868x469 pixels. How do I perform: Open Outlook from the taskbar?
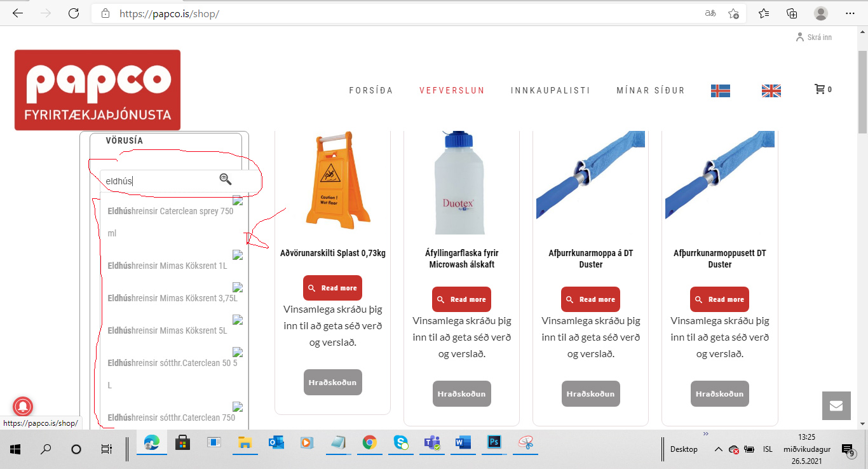click(x=276, y=443)
